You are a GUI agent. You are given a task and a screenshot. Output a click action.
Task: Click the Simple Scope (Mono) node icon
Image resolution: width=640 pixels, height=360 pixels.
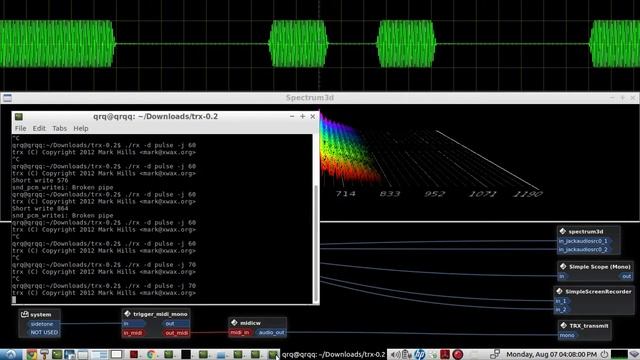pyautogui.click(x=563, y=266)
